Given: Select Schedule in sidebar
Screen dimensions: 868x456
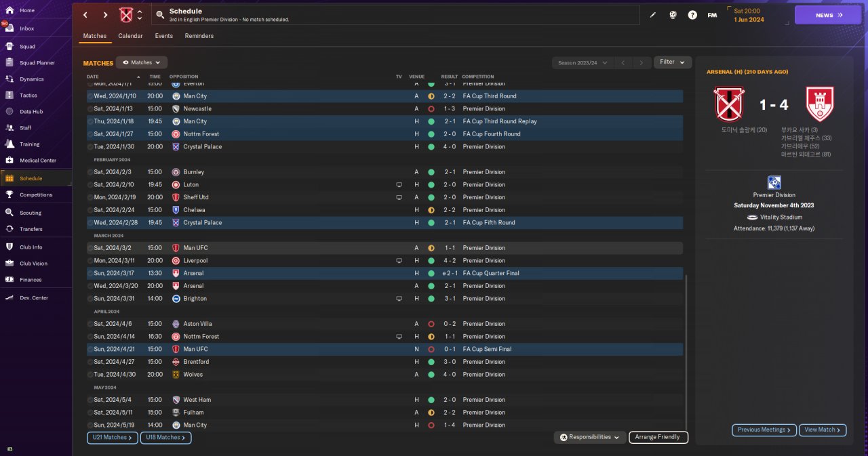Looking at the screenshot, I should (36, 178).
